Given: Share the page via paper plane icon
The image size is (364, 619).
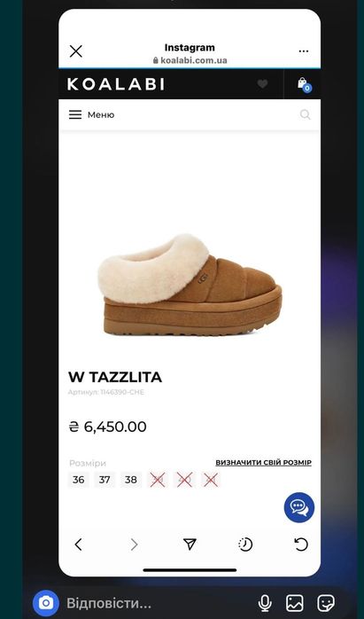Looking at the screenshot, I should 190,545.
